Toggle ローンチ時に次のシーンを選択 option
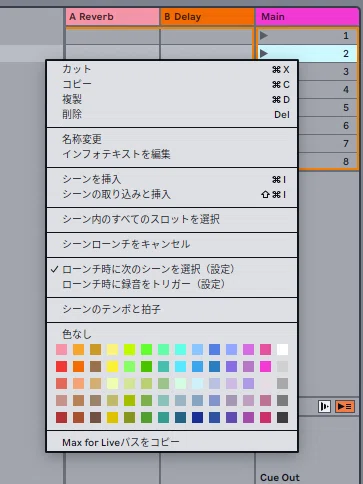The width and height of the screenshot is (363, 484). tap(172, 269)
